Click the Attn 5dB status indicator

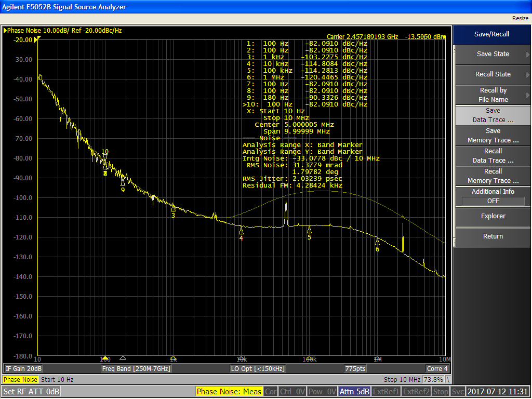point(354,392)
